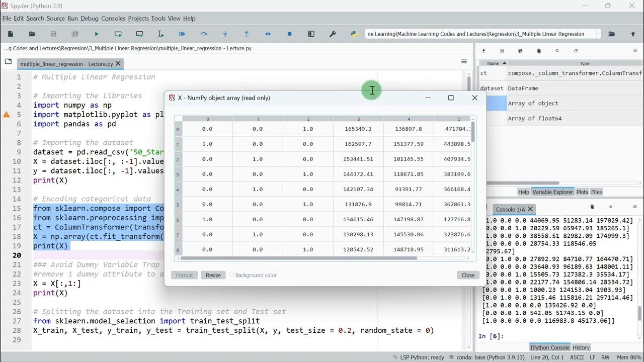Run the file with the green play icon
Viewport: 644px width, 362px height.
point(97,34)
